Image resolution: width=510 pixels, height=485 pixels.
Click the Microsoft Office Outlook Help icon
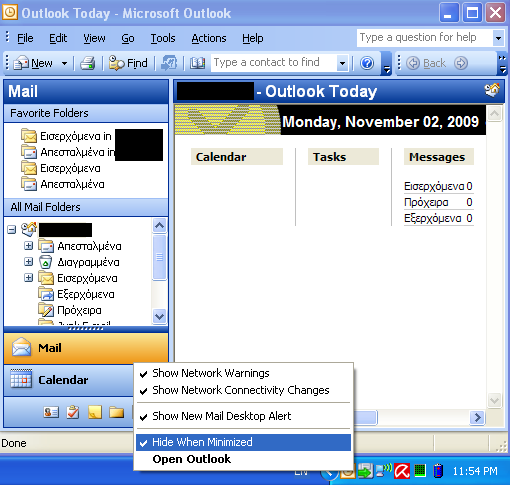click(367, 63)
